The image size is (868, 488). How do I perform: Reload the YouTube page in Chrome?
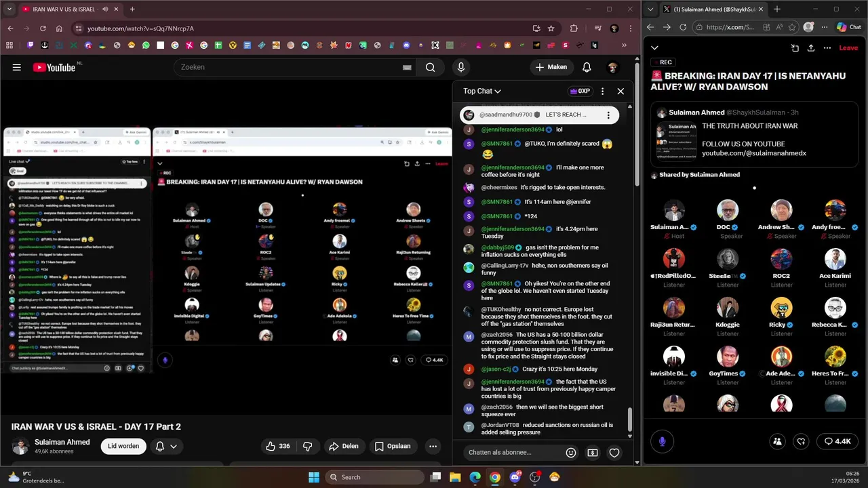click(x=43, y=28)
